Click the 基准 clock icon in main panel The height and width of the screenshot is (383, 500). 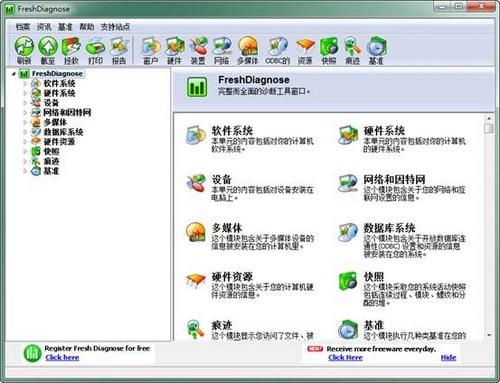[348, 329]
